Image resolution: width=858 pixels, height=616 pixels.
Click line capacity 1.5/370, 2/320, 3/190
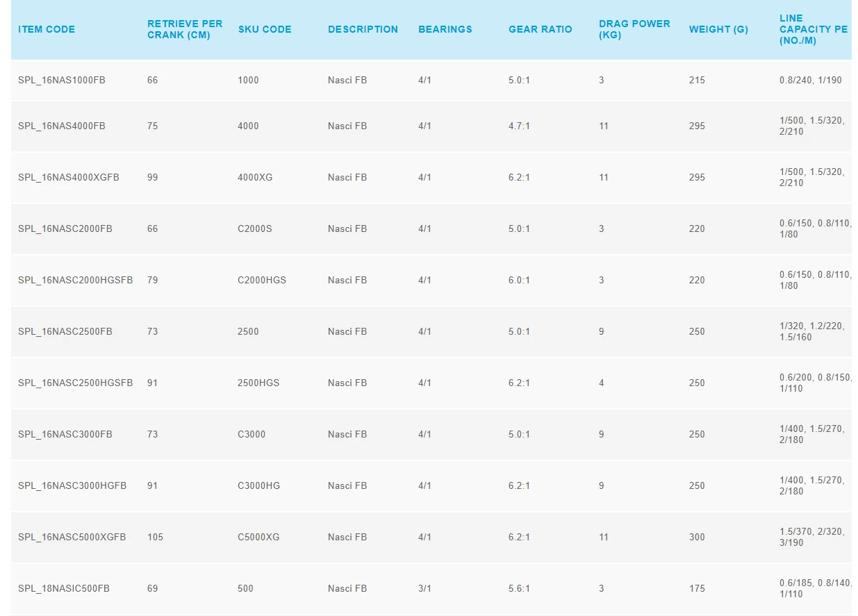tap(812, 537)
